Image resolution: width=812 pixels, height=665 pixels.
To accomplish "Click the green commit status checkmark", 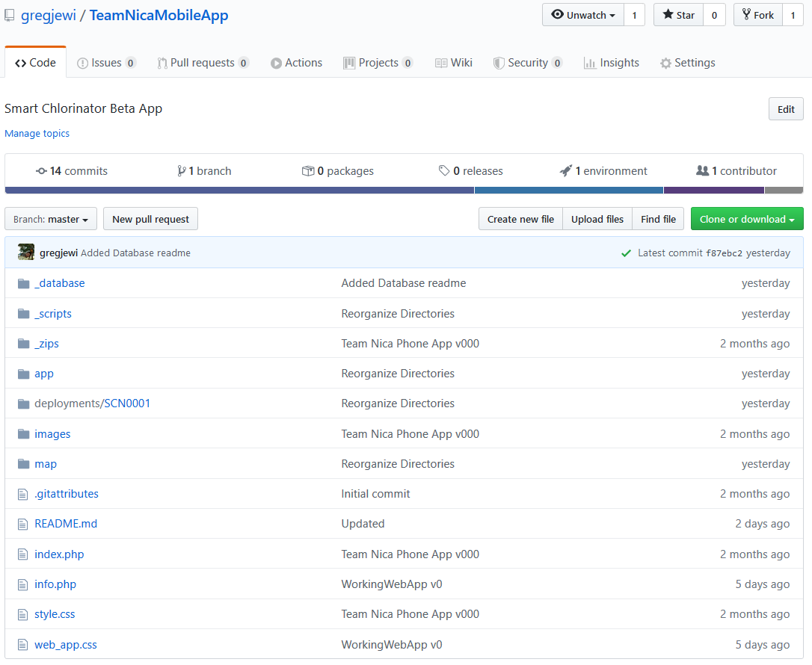I will click(x=626, y=253).
